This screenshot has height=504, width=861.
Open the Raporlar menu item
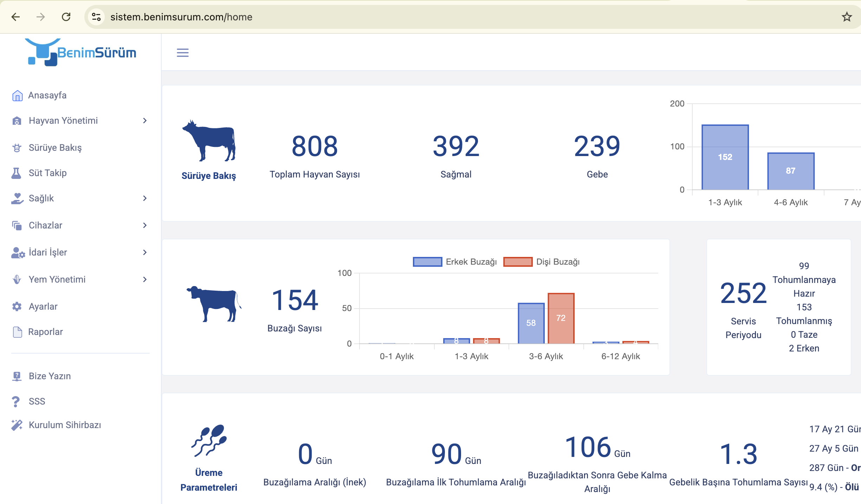click(x=45, y=332)
